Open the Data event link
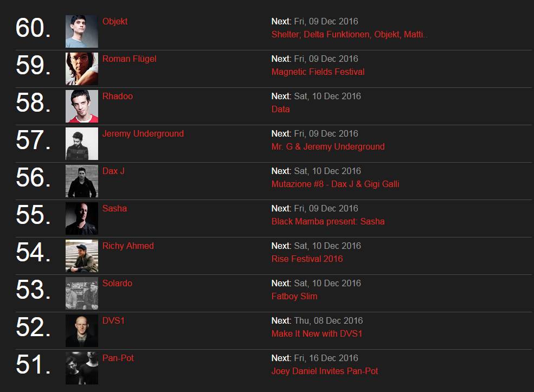Screen dimensions: 534x392 pos(280,110)
